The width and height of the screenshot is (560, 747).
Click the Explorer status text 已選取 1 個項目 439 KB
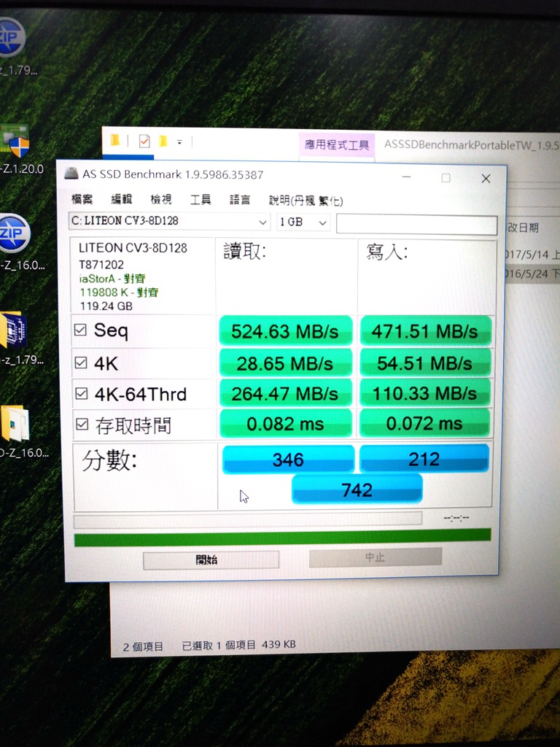(x=239, y=645)
